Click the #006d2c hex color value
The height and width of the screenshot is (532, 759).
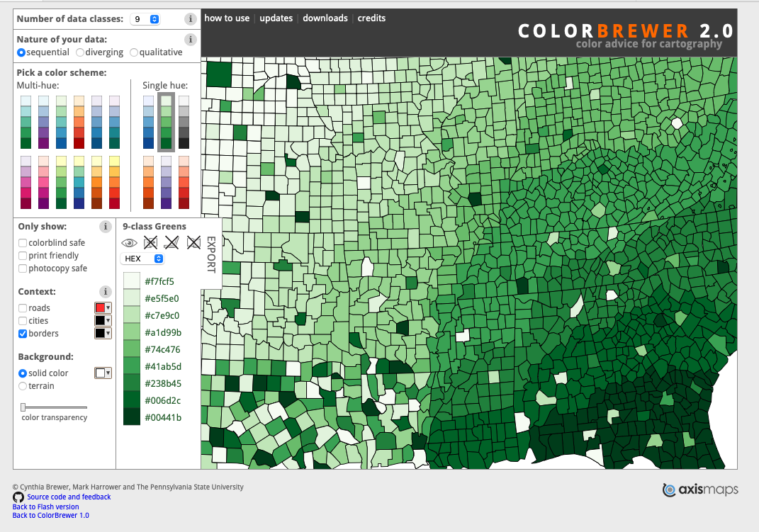(x=163, y=400)
